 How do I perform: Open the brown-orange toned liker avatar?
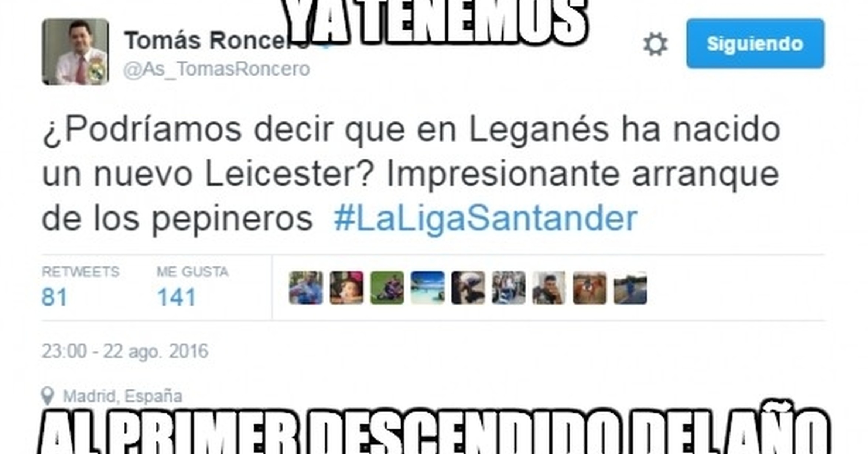(x=590, y=288)
